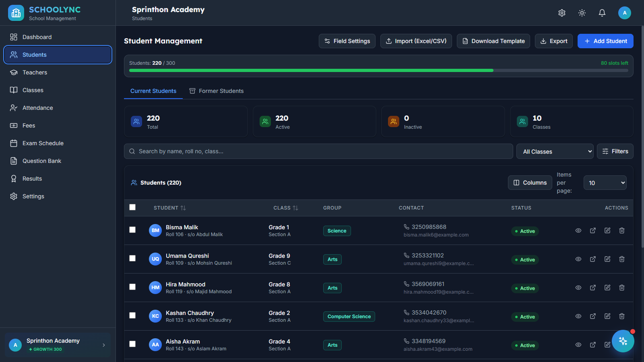Open the Columns chooser
The width and height of the screenshot is (644, 362).
[x=530, y=183]
